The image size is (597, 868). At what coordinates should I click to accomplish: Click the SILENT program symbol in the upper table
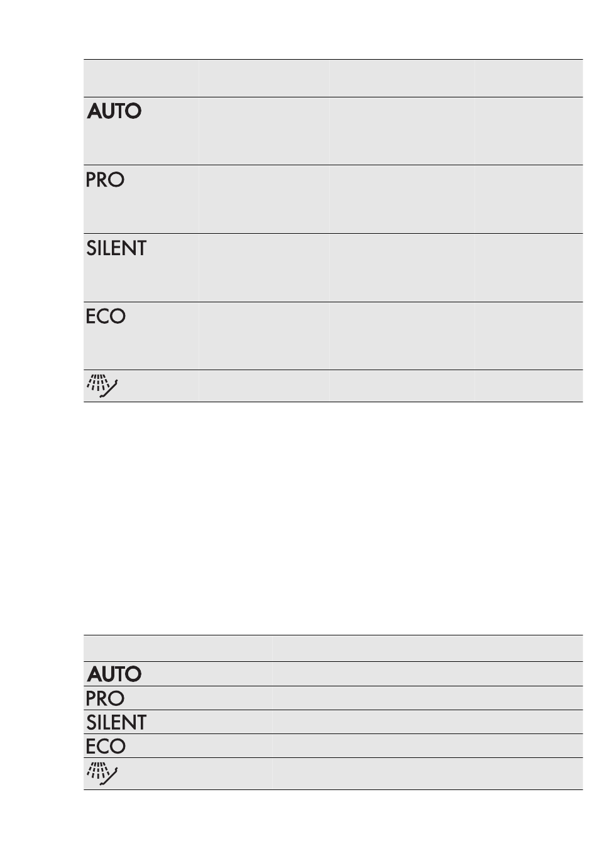(x=116, y=248)
